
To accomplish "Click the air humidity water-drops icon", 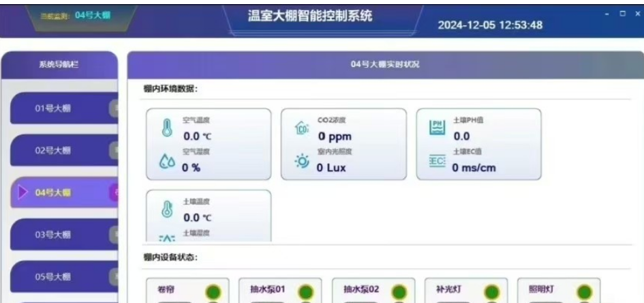I will 167,162.
